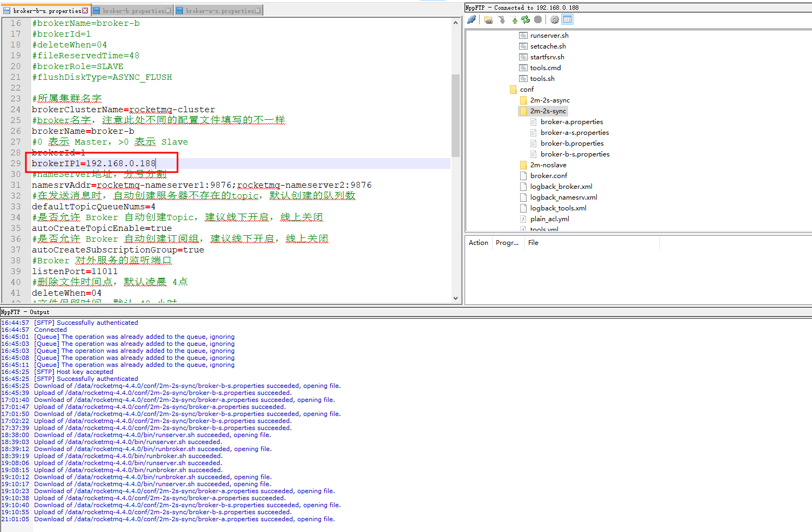This screenshot has height=532, width=812.
Task: Click the Action column header
Action: pos(478,242)
